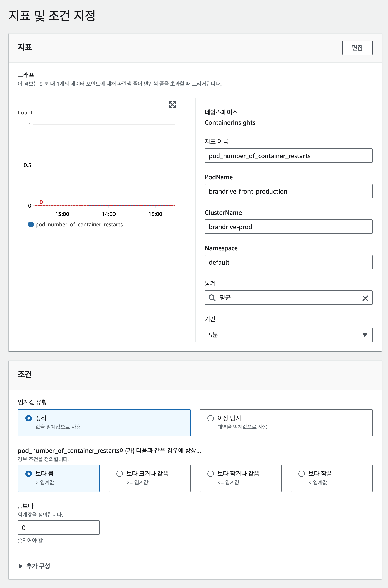Click the 그래프 description text
This screenshot has width=388, height=588.
(x=120, y=84)
